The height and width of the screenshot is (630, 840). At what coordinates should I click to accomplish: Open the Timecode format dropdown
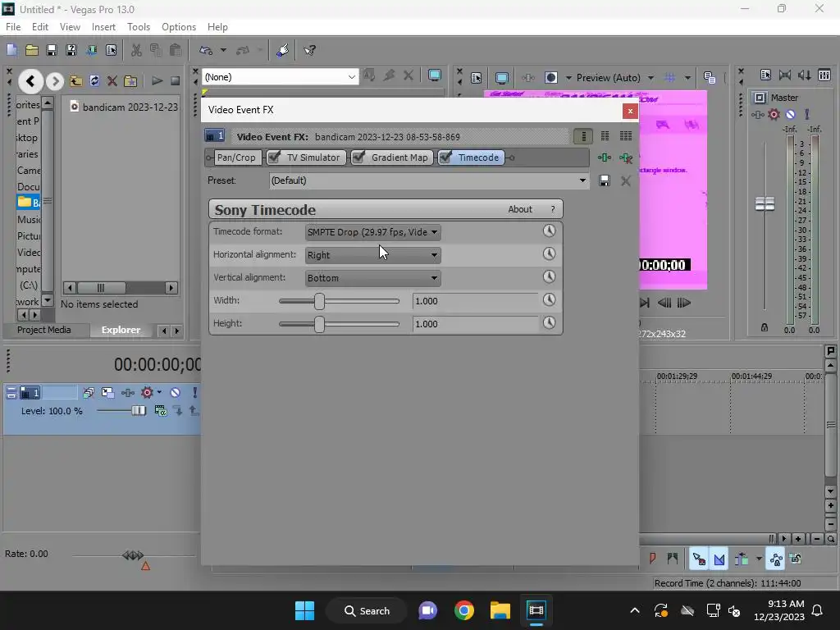373,232
